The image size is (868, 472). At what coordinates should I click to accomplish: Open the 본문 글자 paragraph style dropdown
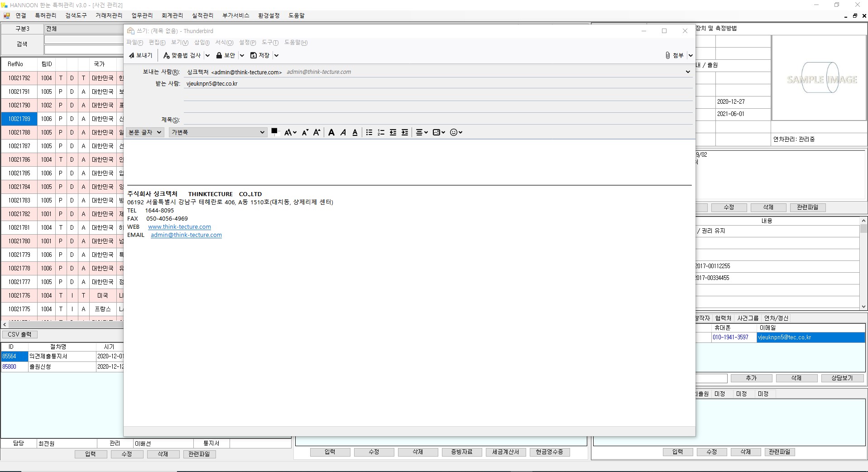point(145,132)
